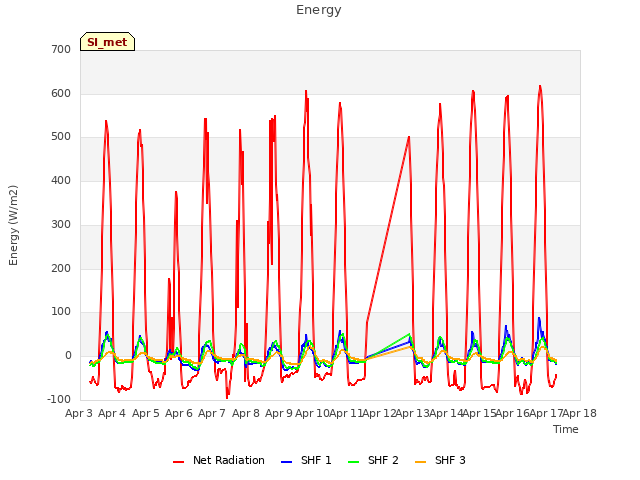Click the Apr 12 x-axis tick label

click(x=379, y=413)
